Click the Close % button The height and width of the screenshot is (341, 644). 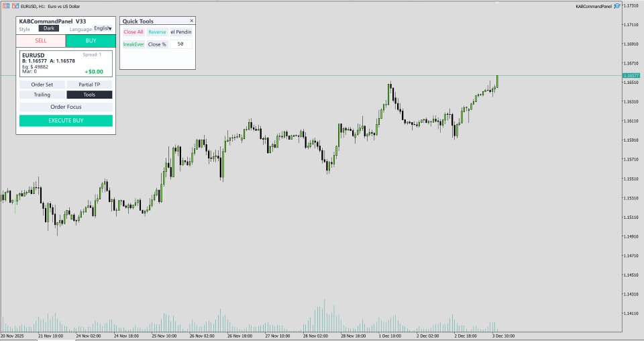pos(157,44)
